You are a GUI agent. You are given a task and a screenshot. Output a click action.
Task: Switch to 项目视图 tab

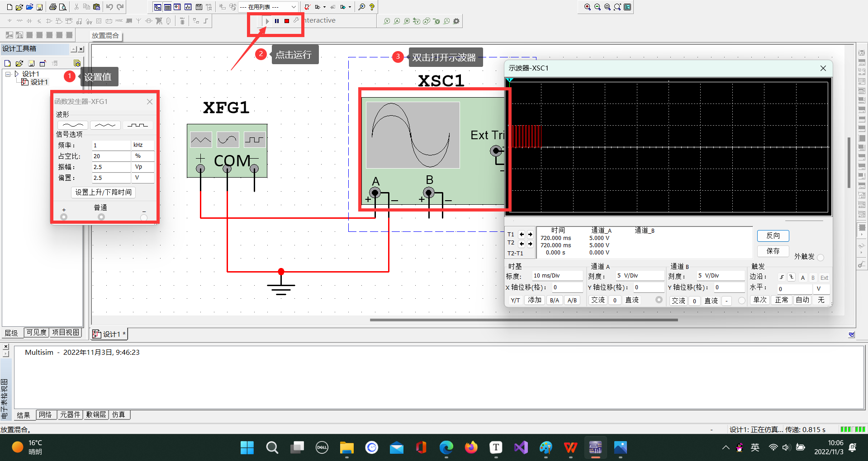(x=66, y=333)
